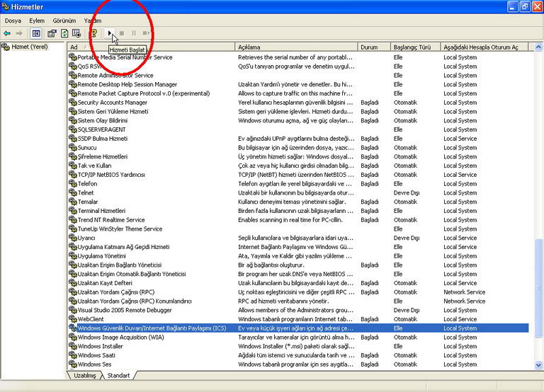This screenshot has height=392, width=544.
Task: Sort by the Ad column header
Action: pos(151,47)
